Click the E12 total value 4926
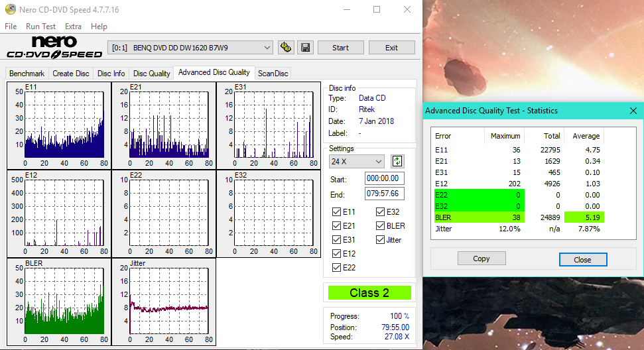 (553, 184)
